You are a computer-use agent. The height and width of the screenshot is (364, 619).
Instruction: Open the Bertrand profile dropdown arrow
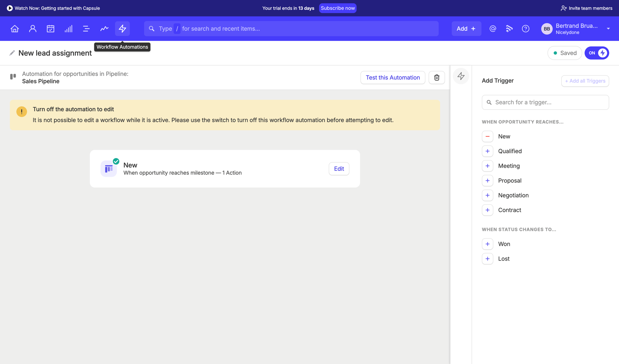(609, 29)
